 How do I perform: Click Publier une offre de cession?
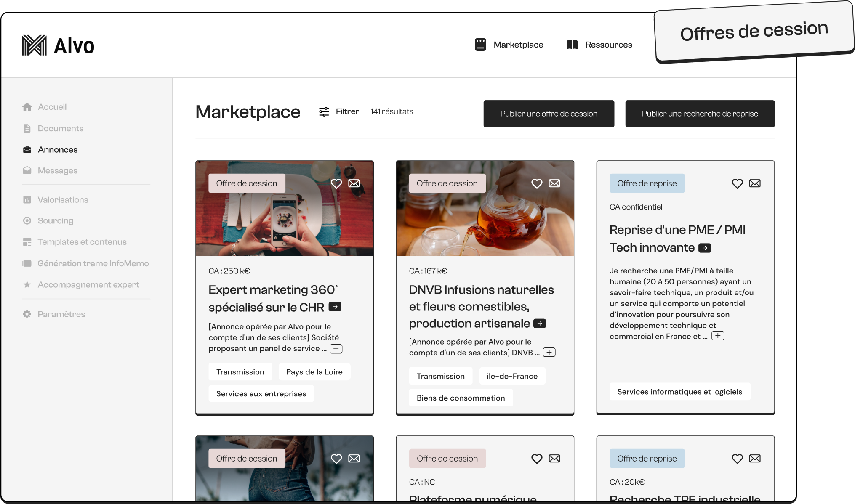click(x=549, y=114)
